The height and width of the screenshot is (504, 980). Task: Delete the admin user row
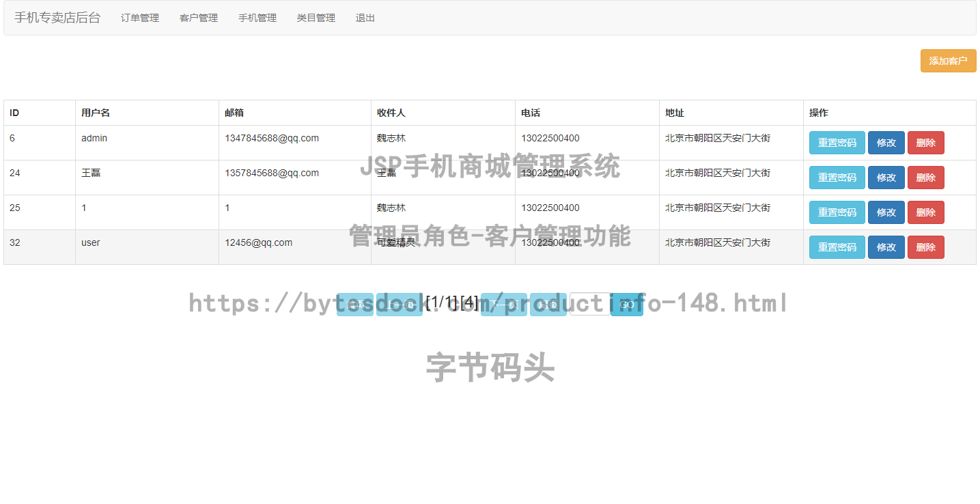click(925, 143)
